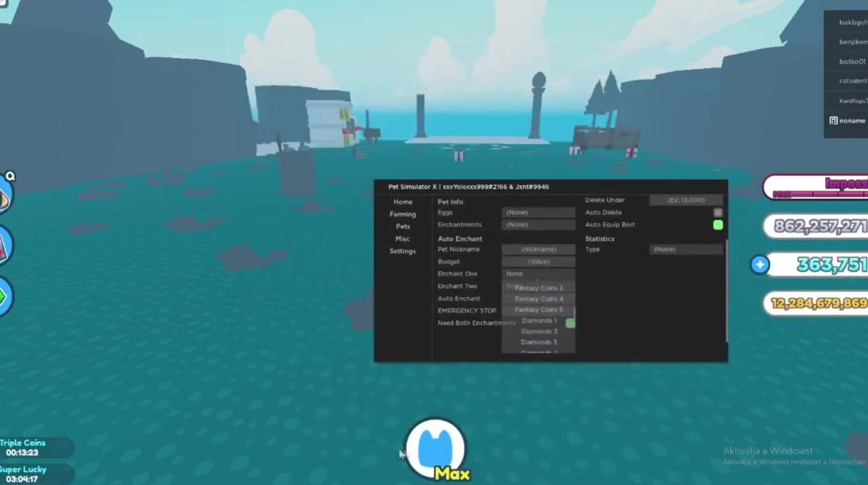This screenshot has height=485, width=868.
Task: Toggle the Need Both Enchantments green switch
Action: (x=570, y=324)
